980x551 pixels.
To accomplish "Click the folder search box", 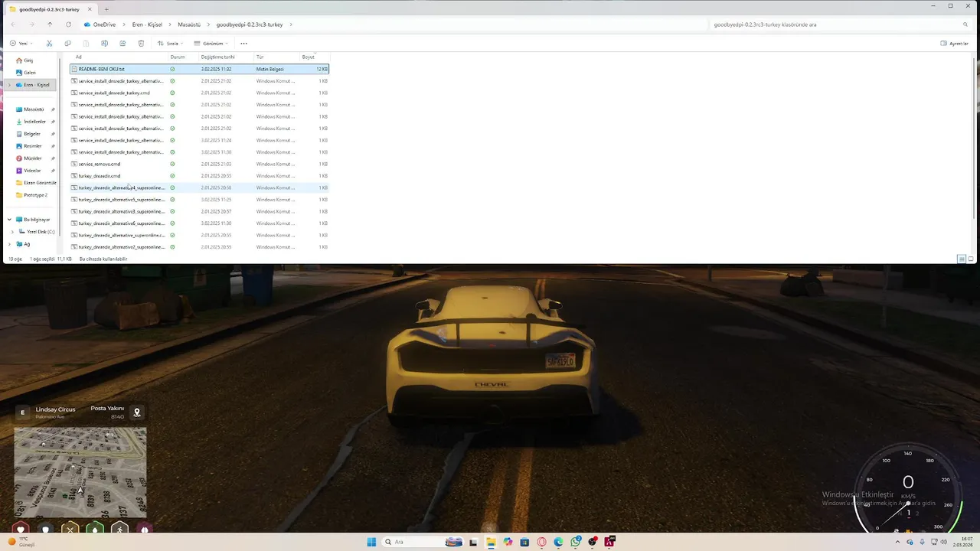I will (839, 24).
